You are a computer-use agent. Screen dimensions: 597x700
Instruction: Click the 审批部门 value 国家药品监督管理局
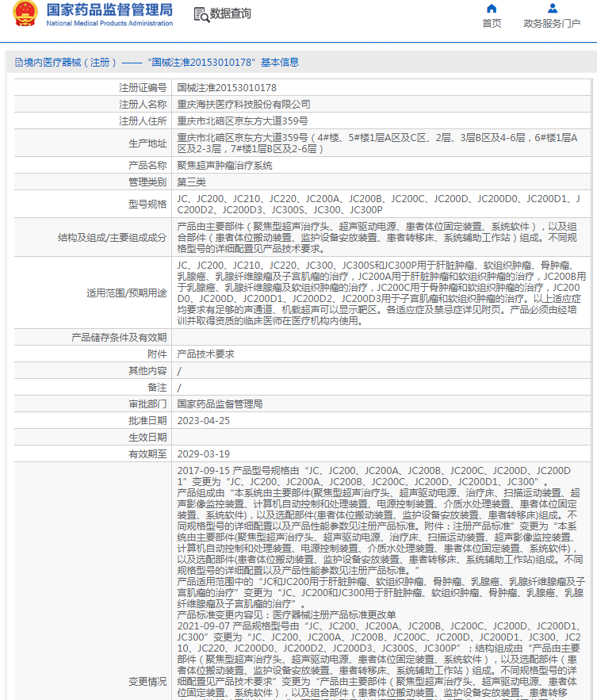pyautogui.click(x=220, y=404)
